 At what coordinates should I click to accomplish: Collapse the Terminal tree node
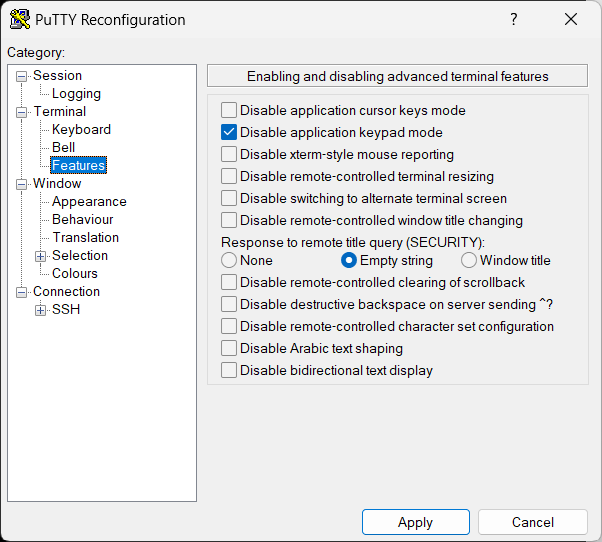coord(22,112)
